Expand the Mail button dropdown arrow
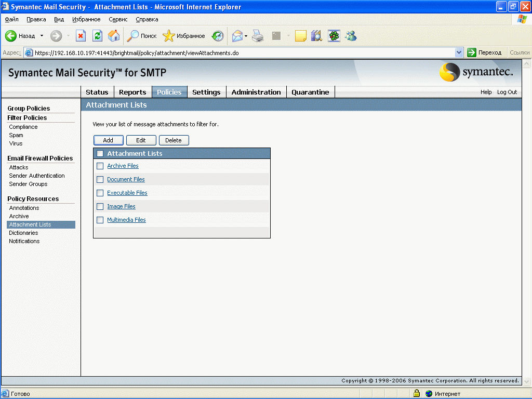532x399 pixels. [246, 36]
